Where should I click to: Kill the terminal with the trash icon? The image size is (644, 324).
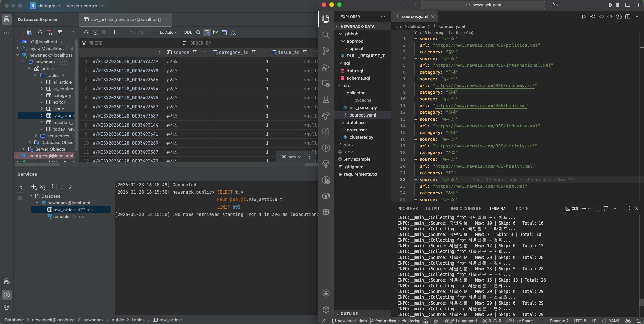point(606,209)
